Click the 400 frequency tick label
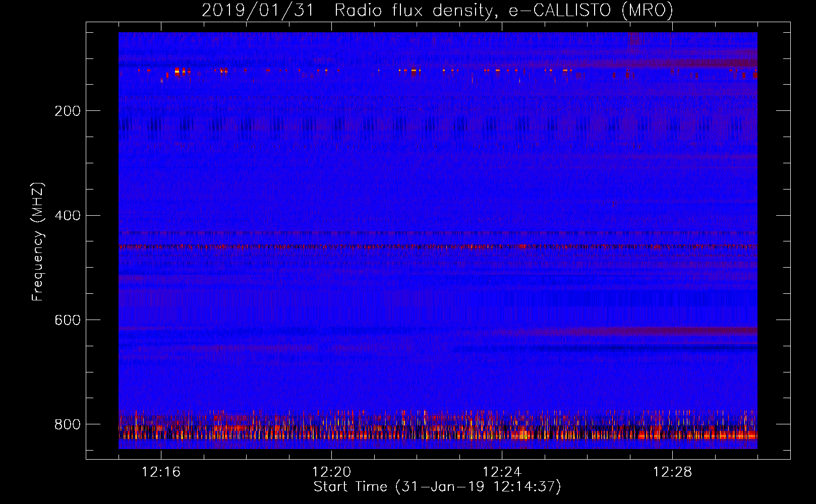Screen dimensions: 816x504 coord(68,216)
